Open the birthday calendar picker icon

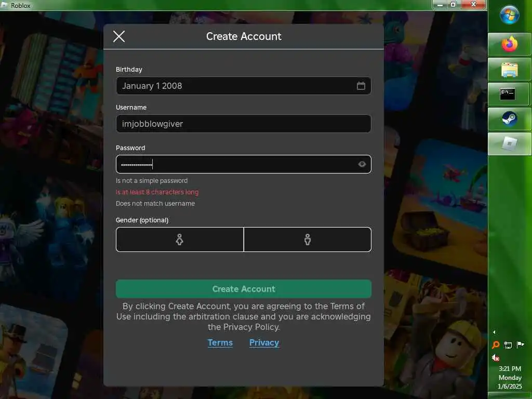point(361,86)
